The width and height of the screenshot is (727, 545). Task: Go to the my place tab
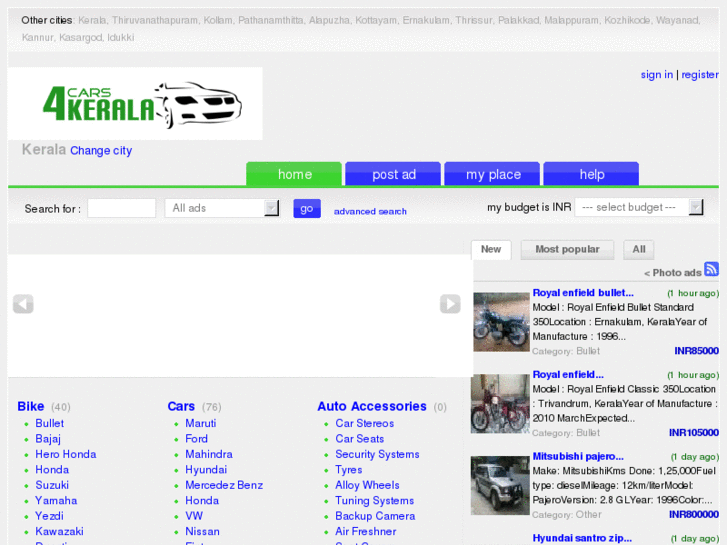(x=492, y=174)
